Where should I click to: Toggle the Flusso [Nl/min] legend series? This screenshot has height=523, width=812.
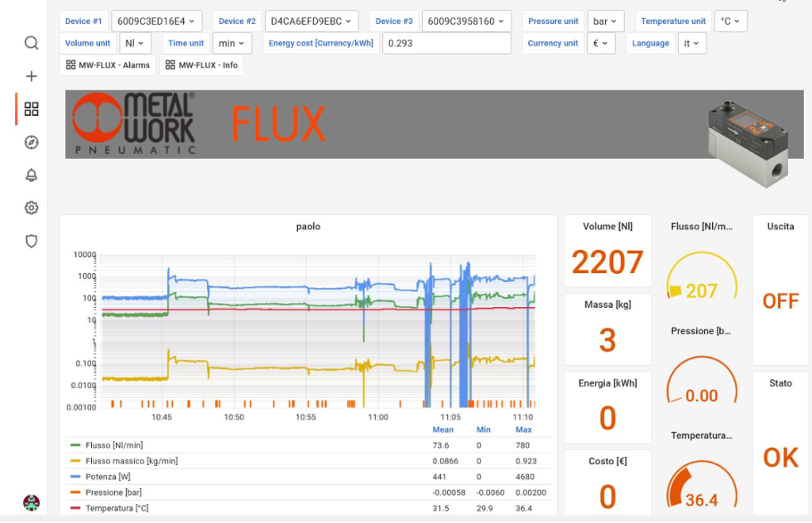(x=114, y=445)
